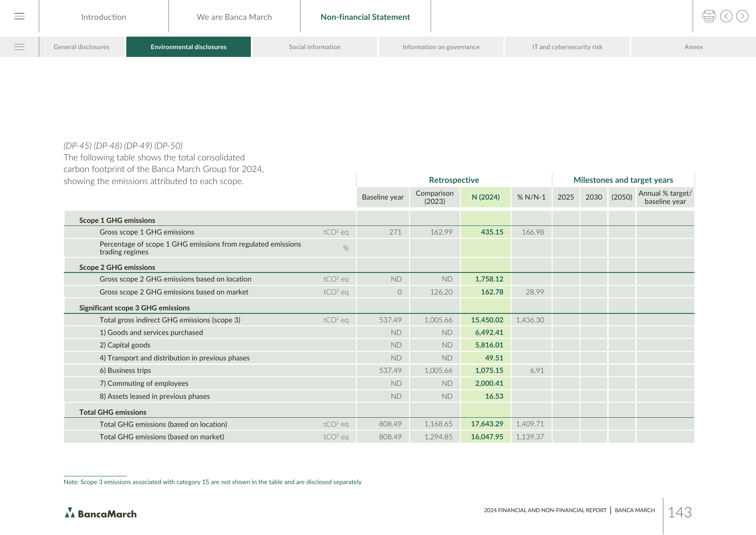Viewport: 756px width, 535px height.
Task: Select Significant scope 3 GHG emissions heading
Action: point(134,308)
